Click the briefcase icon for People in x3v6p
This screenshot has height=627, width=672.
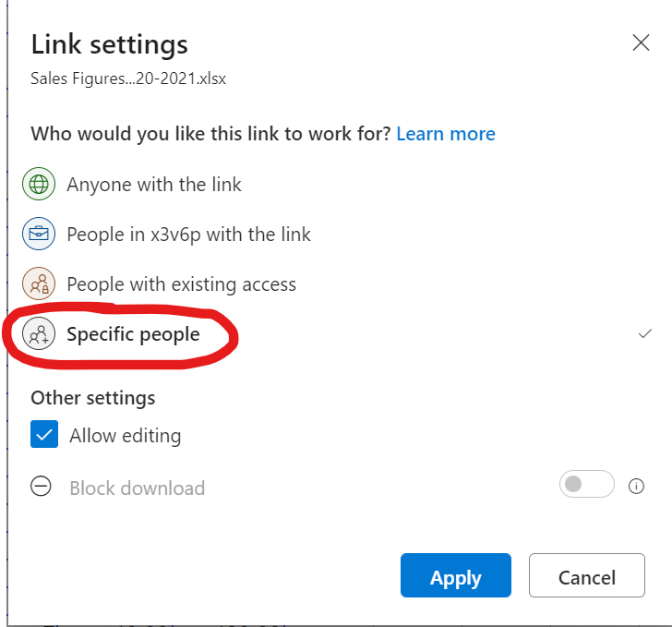39,235
